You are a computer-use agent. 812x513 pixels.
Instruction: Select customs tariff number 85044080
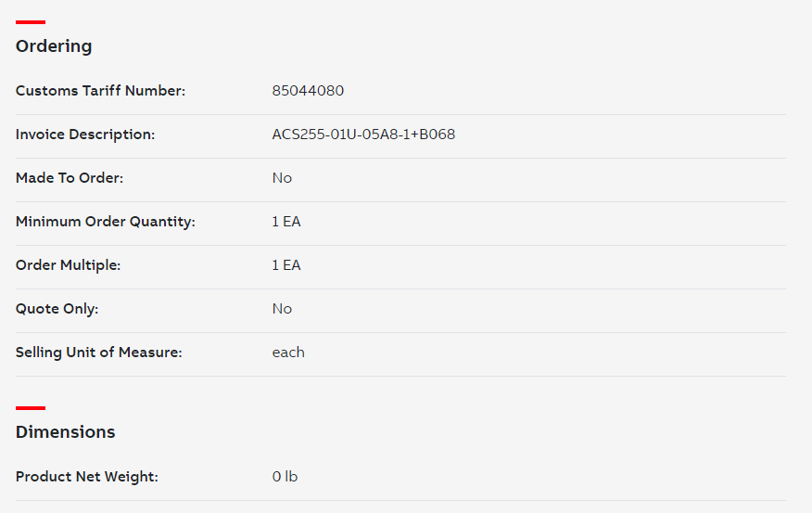pyautogui.click(x=308, y=91)
